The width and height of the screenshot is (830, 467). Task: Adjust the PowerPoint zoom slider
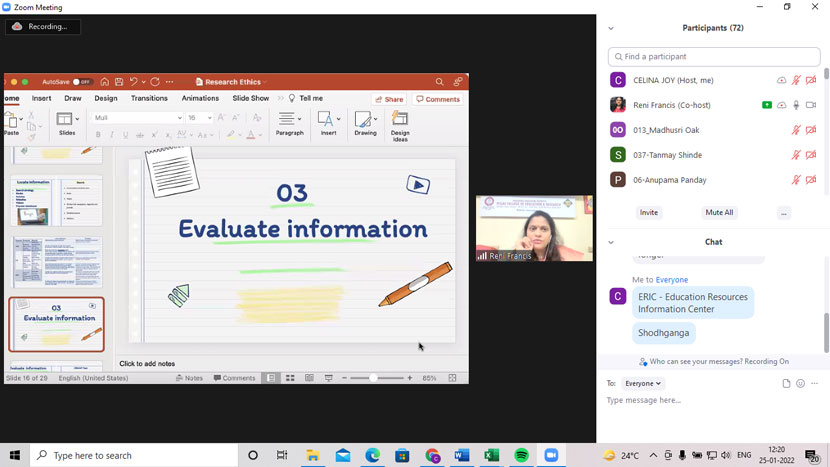point(374,378)
